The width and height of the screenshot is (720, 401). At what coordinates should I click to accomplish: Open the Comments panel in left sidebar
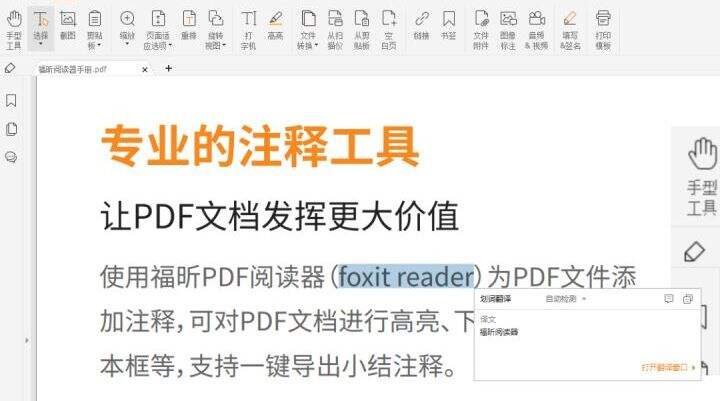pyautogui.click(x=11, y=157)
